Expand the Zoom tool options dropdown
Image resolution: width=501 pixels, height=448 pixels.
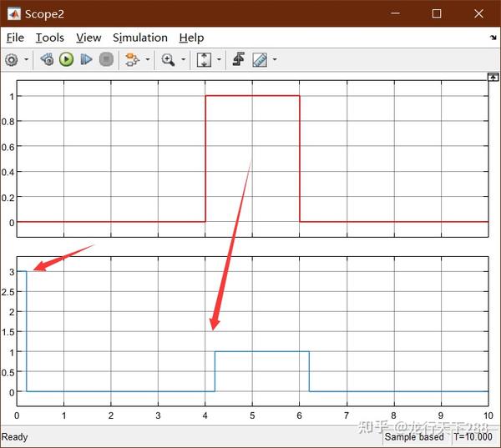coord(184,59)
